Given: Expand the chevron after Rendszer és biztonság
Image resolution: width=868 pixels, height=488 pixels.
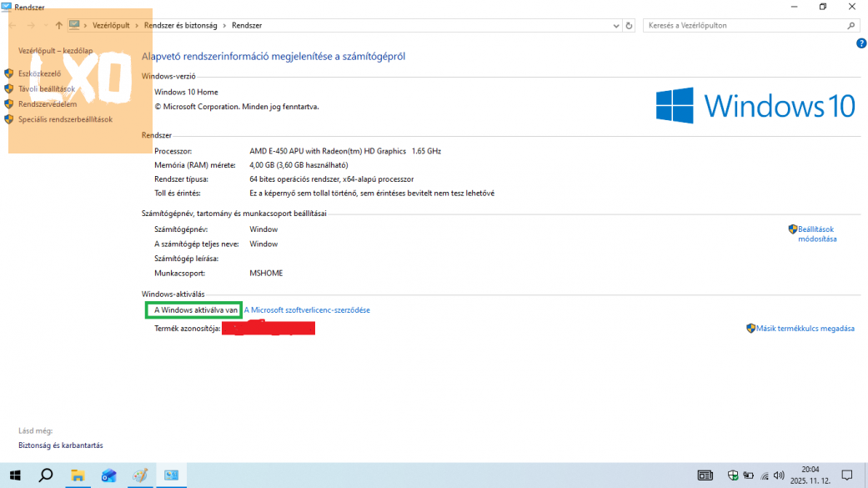Looking at the screenshot, I should coord(224,26).
